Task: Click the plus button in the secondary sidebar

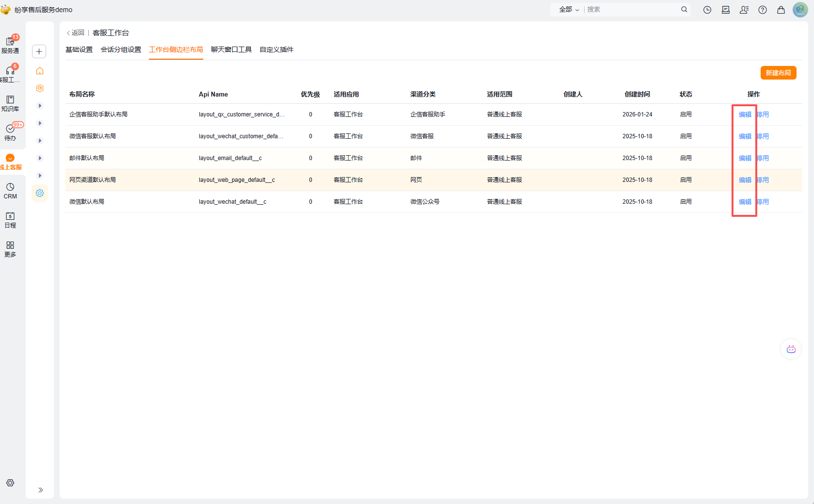Action: (x=39, y=51)
